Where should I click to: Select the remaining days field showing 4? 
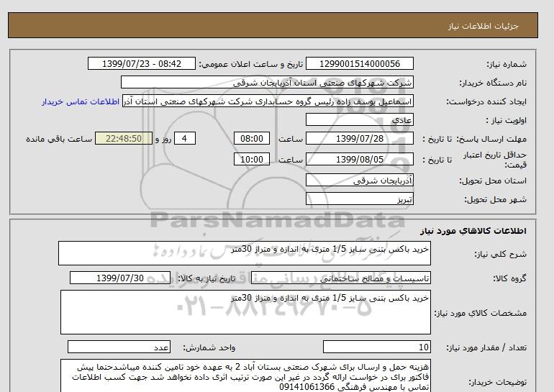point(184,138)
